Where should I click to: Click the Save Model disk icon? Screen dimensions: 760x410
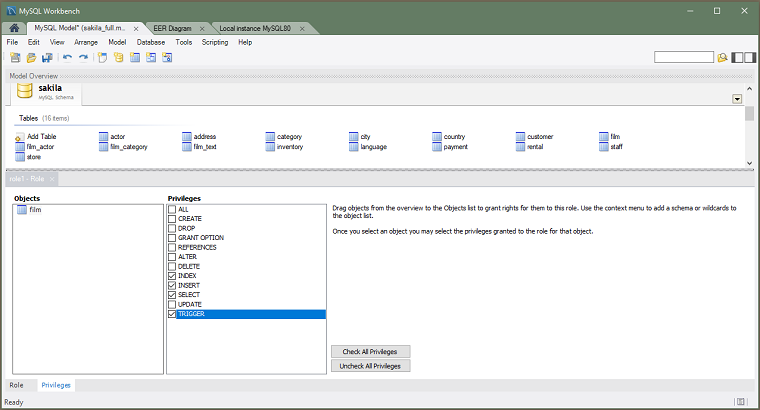click(x=47, y=57)
